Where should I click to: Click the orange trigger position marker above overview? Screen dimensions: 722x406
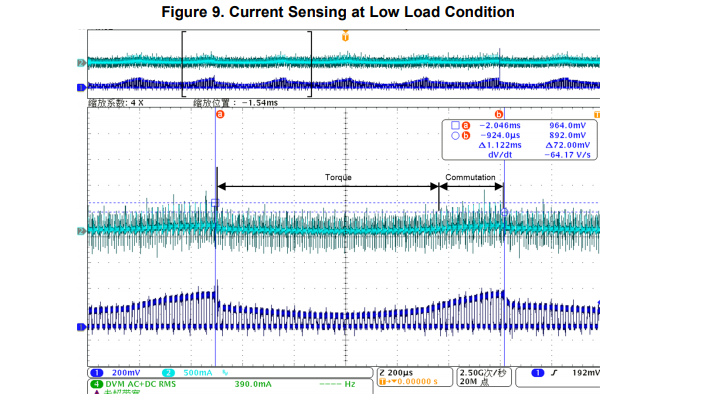tap(345, 36)
